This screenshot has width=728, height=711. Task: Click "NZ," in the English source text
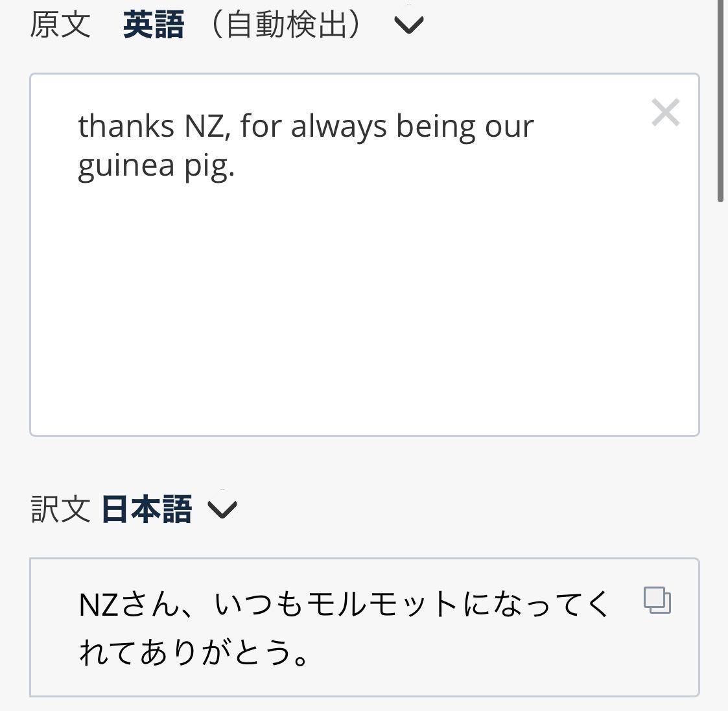207,126
